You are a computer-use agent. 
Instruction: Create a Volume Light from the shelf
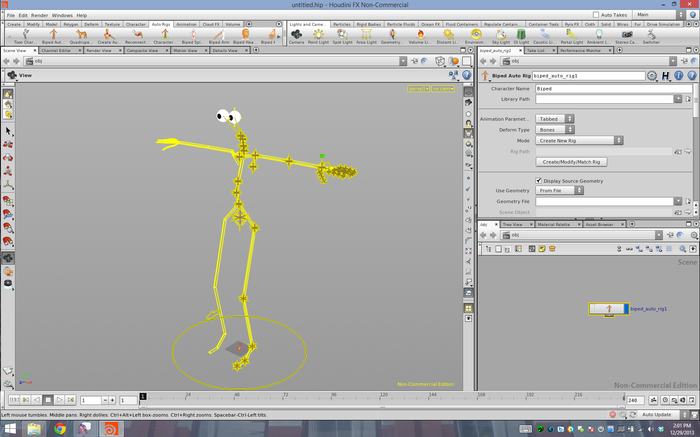pyautogui.click(x=420, y=36)
